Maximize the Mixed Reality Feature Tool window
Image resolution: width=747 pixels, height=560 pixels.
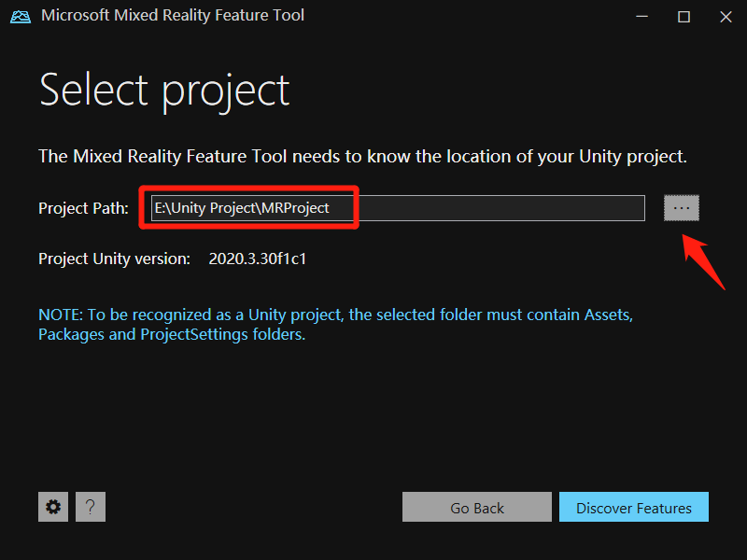684,17
